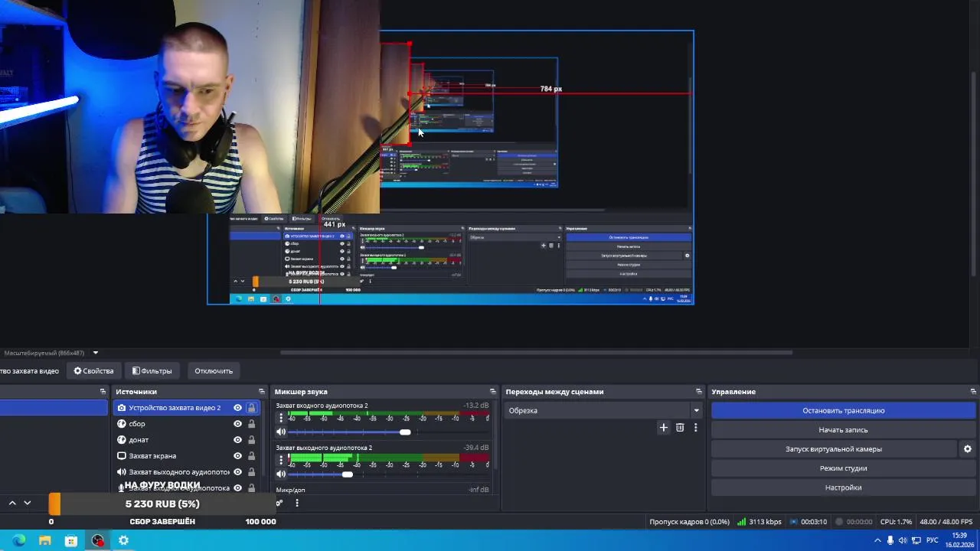The image size is (980, 551).
Task: Move scene down with arrow
Action: point(28,503)
